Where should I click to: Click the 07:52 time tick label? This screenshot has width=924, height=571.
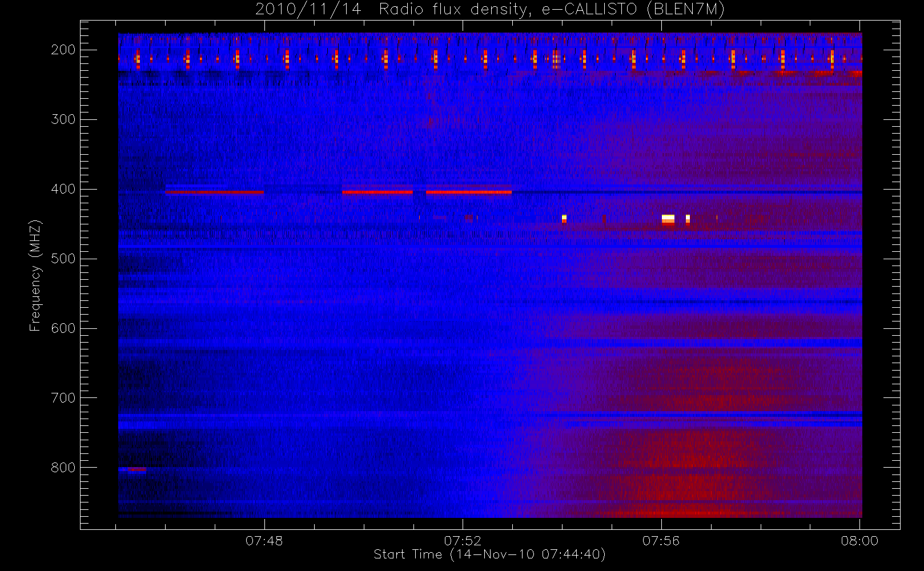tap(463, 541)
